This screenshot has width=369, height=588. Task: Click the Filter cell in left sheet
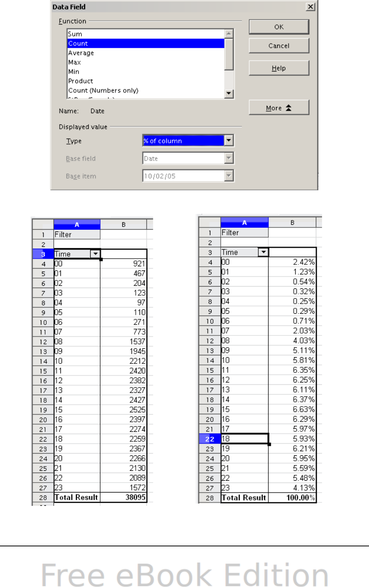tap(77, 234)
